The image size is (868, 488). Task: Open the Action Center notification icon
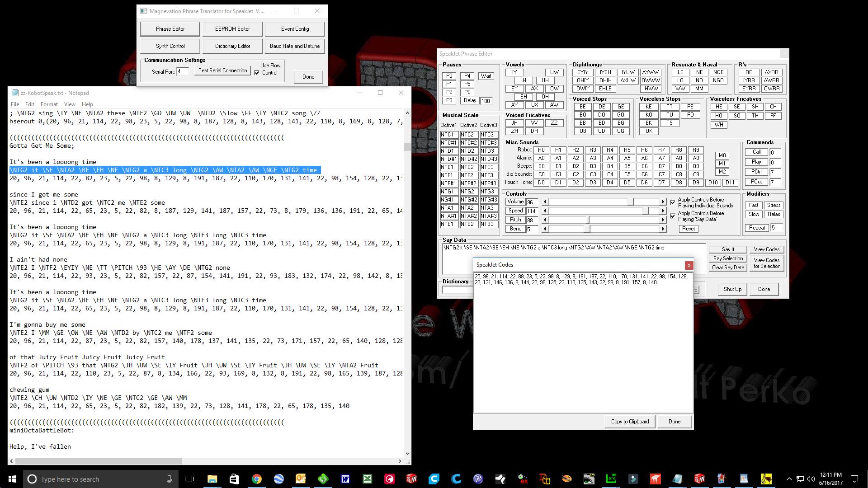[x=854, y=479]
